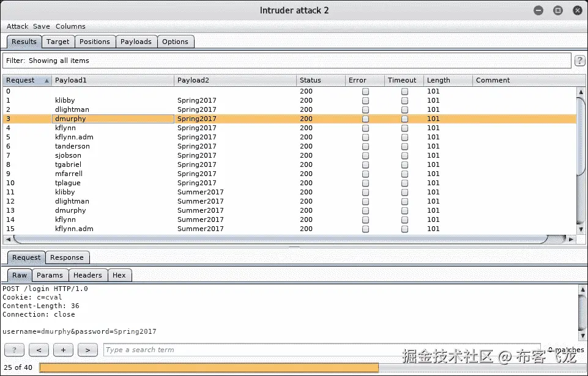Image resolution: width=588 pixels, height=376 pixels.
Task: Open the Hex view tab
Action: pos(119,275)
